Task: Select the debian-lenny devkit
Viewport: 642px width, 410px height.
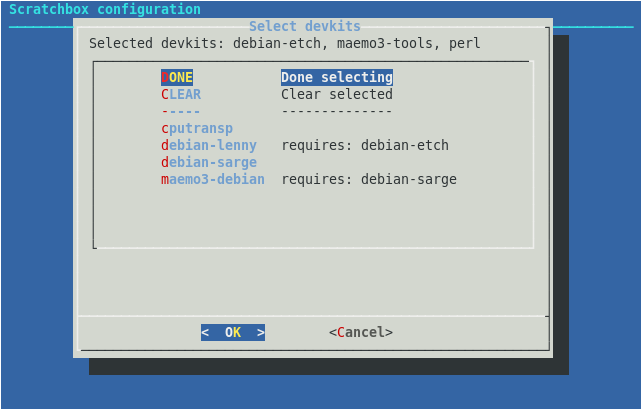Action: pos(209,145)
